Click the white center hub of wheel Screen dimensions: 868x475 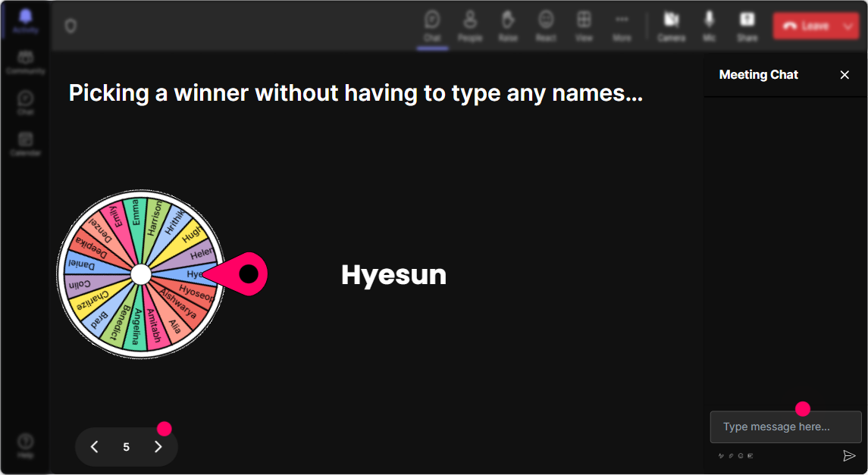point(140,274)
